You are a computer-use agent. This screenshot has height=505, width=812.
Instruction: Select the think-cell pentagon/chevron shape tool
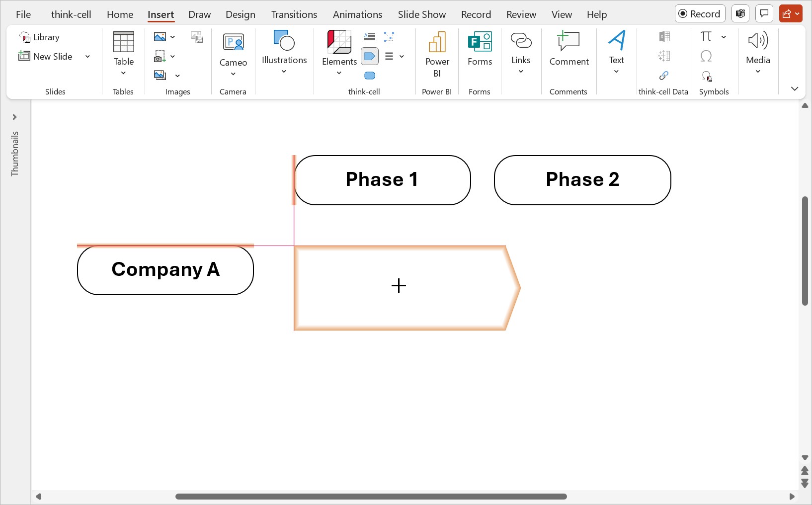(x=369, y=56)
